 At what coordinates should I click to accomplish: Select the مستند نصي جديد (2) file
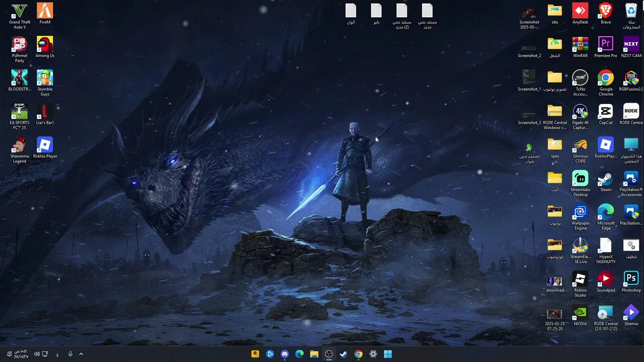[401, 16]
